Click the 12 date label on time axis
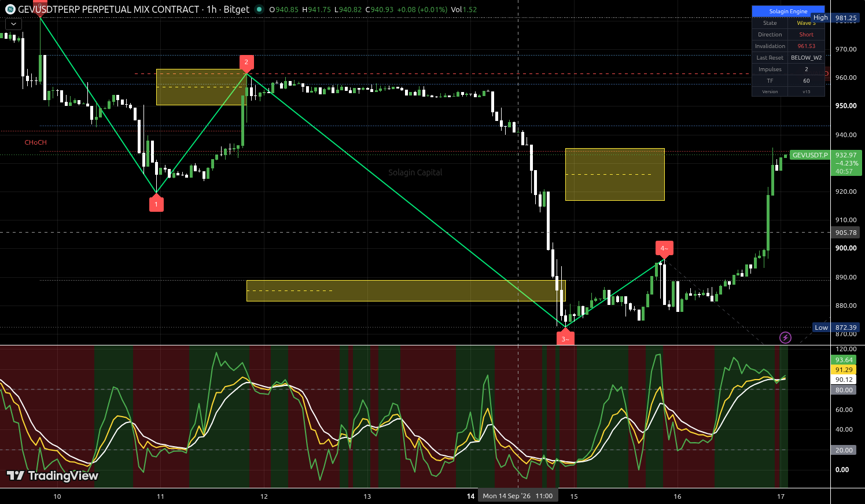The height and width of the screenshot is (504, 865). point(264,496)
